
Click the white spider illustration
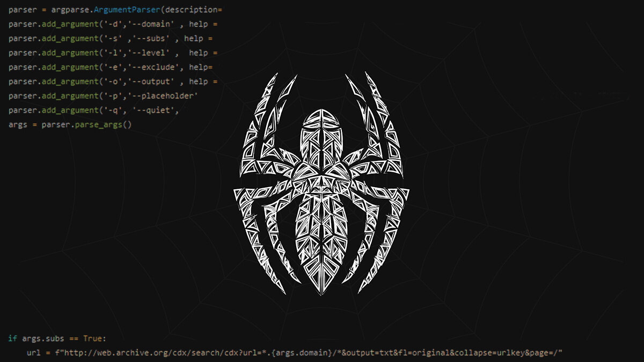click(321, 184)
